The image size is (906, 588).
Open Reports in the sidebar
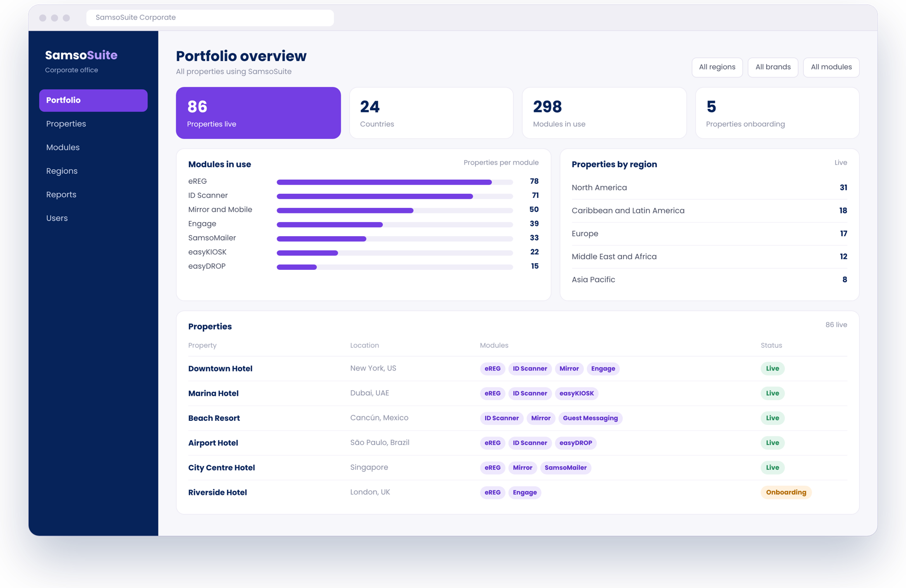point(61,194)
